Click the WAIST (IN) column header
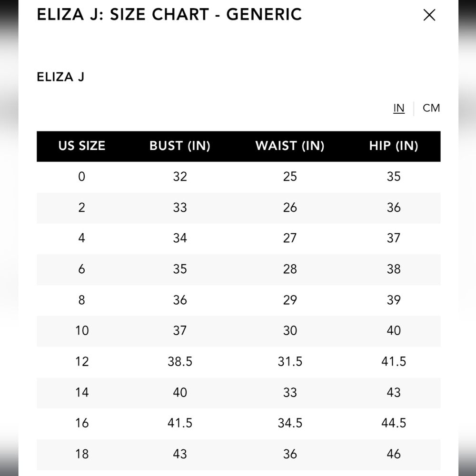The width and height of the screenshot is (476, 476). pos(290,146)
